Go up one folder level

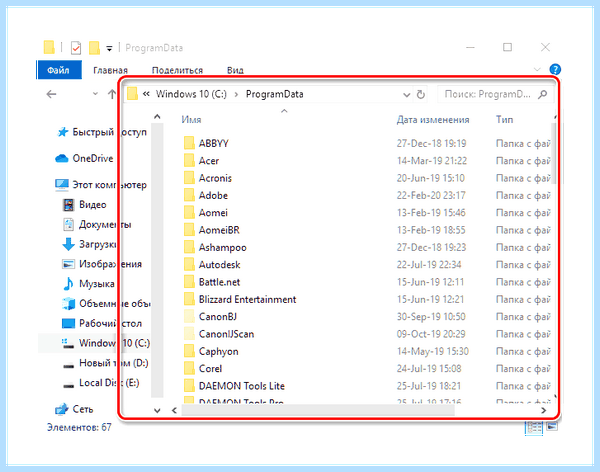click(x=112, y=94)
